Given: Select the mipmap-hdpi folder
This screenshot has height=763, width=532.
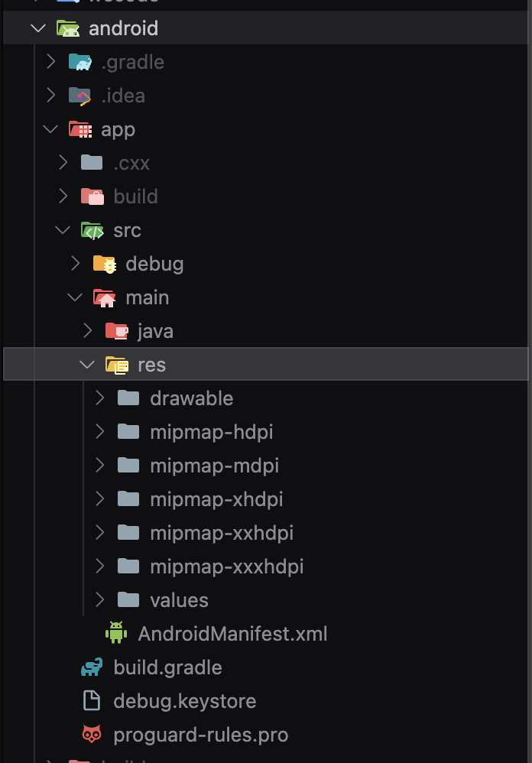Looking at the screenshot, I should (x=212, y=432).
